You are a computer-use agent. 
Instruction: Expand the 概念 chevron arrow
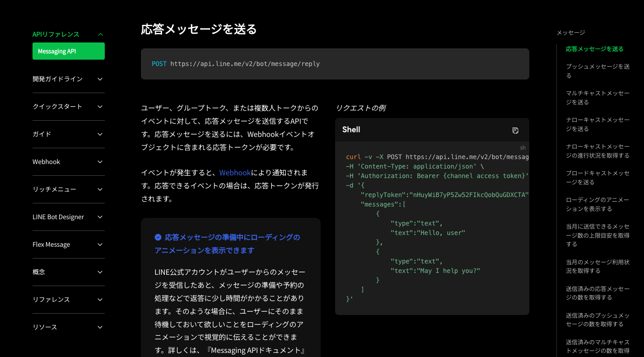100,272
